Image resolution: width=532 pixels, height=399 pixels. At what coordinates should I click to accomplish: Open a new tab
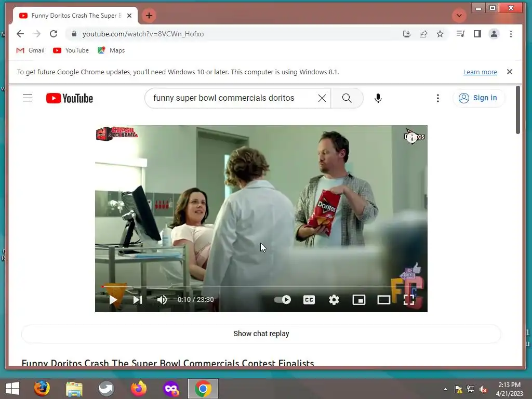pyautogui.click(x=149, y=16)
